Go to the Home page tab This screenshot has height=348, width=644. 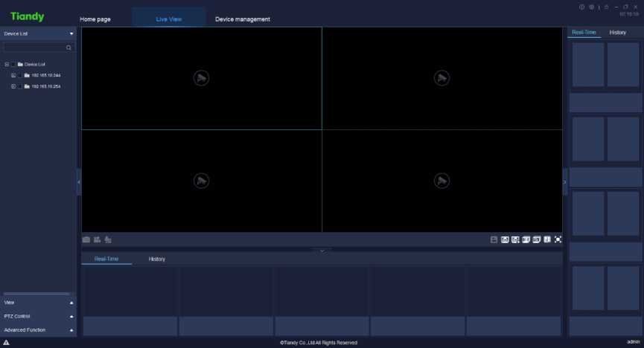[x=95, y=19]
